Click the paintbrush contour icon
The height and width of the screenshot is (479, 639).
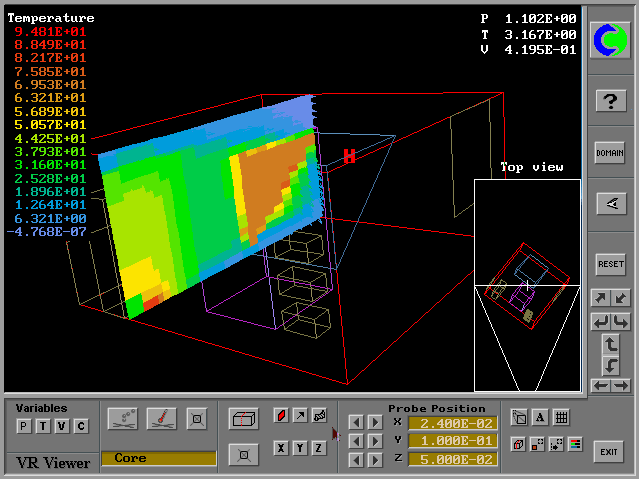(161, 418)
